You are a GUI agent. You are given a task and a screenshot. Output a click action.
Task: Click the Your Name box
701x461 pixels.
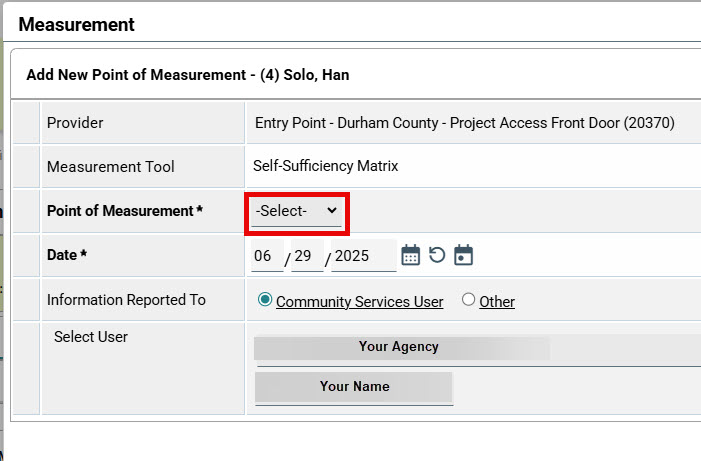tap(354, 387)
